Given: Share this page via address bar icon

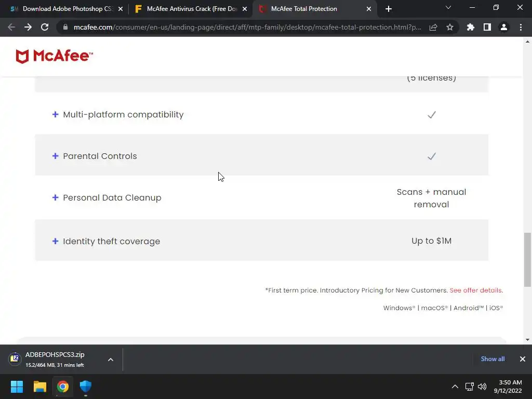Looking at the screenshot, I should (x=433, y=27).
